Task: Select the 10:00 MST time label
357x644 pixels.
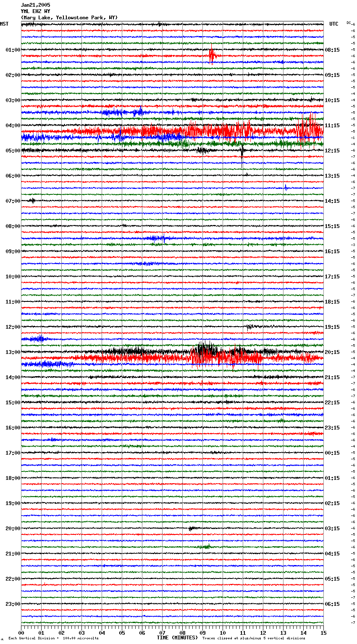Action: 13,277
